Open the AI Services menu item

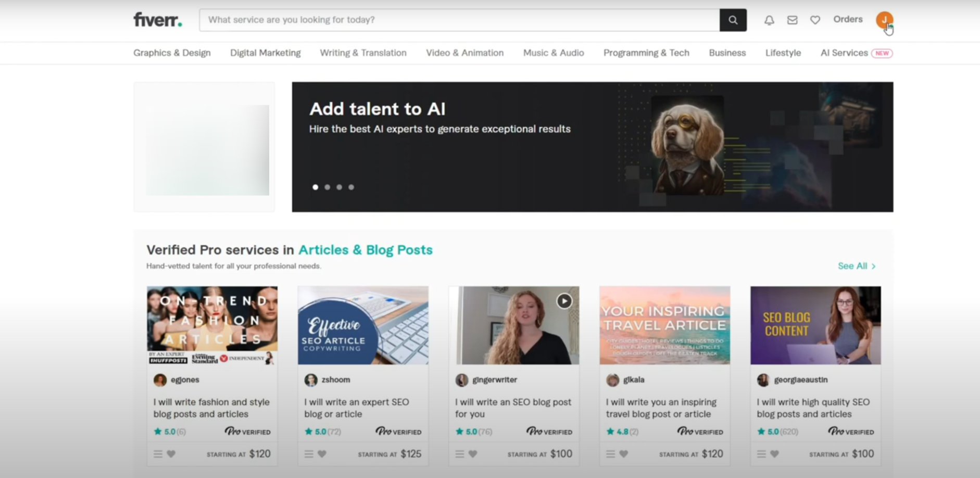click(x=844, y=53)
